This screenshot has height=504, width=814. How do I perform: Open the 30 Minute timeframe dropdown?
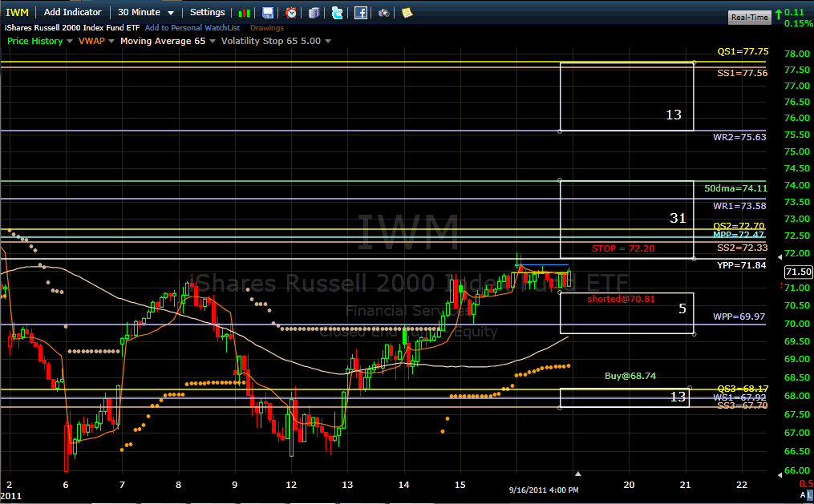144,12
